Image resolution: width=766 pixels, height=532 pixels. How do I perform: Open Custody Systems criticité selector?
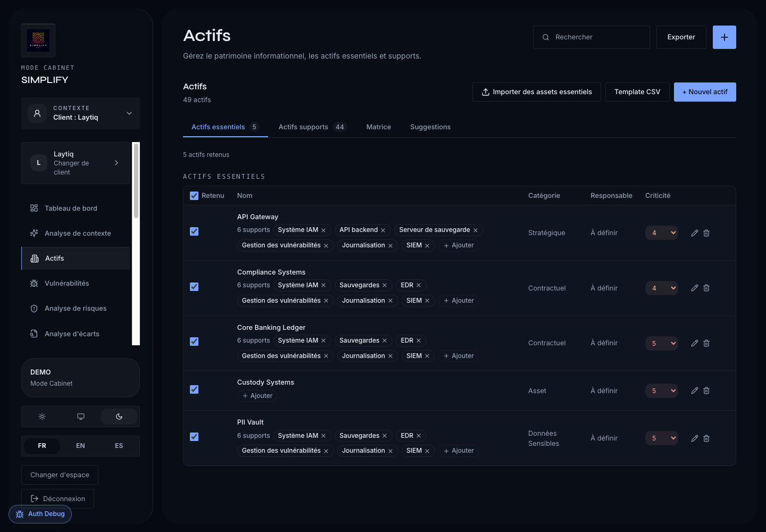coord(662,390)
